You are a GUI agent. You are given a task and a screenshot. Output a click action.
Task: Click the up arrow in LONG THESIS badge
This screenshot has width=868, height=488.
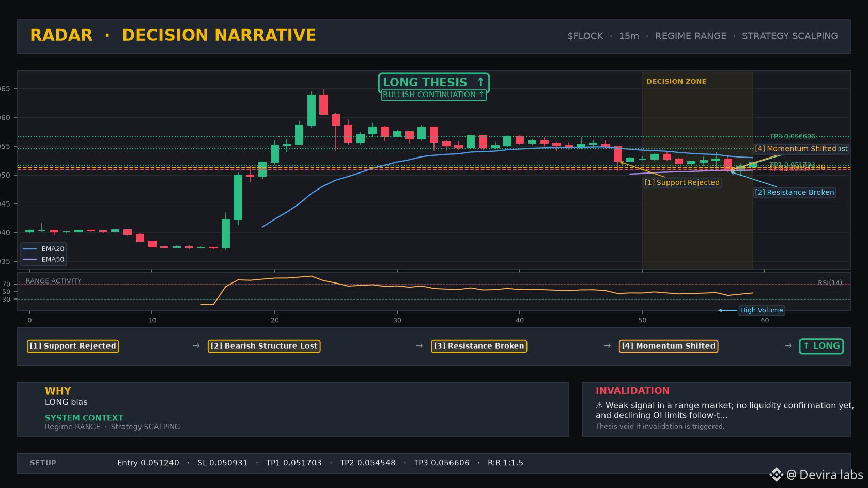pyautogui.click(x=481, y=82)
